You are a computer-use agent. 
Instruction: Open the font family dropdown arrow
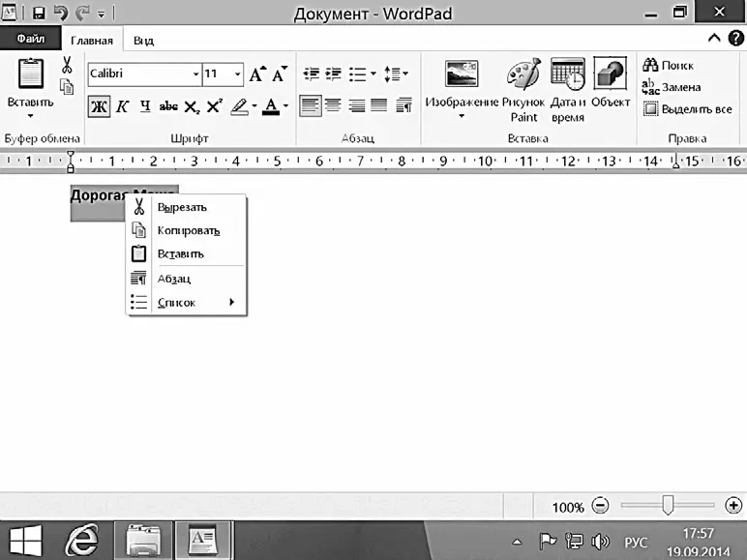pyautogui.click(x=195, y=74)
